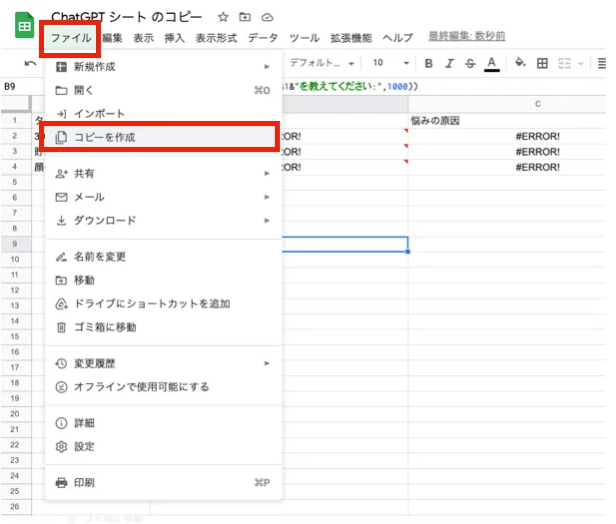This screenshot has height=524, width=616.
Task: Choose 印刷 from file menu
Action: coord(163,483)
